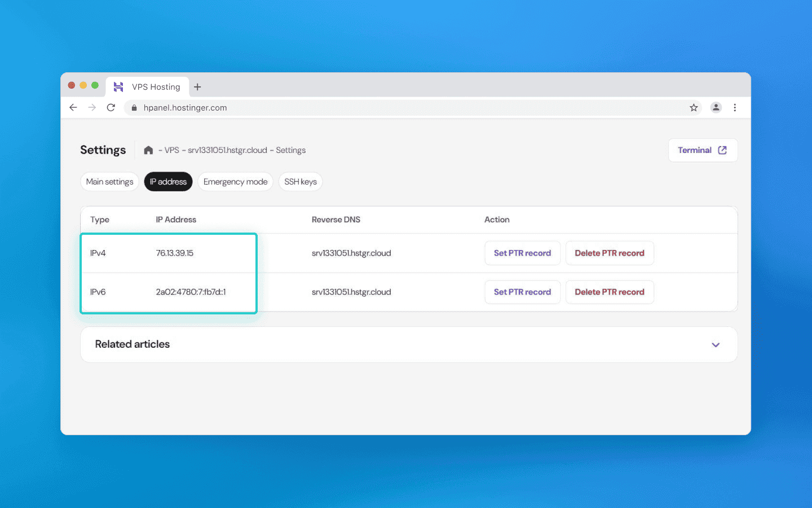Viewport: 812px width, 508px height.
Task: Click the Settings page heading
Action: (x=103, y=150)
